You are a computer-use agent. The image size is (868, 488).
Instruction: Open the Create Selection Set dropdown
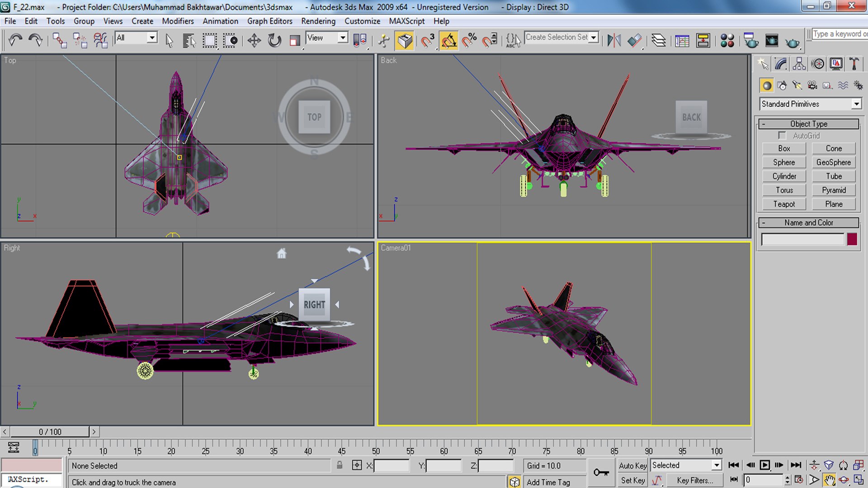561,38
